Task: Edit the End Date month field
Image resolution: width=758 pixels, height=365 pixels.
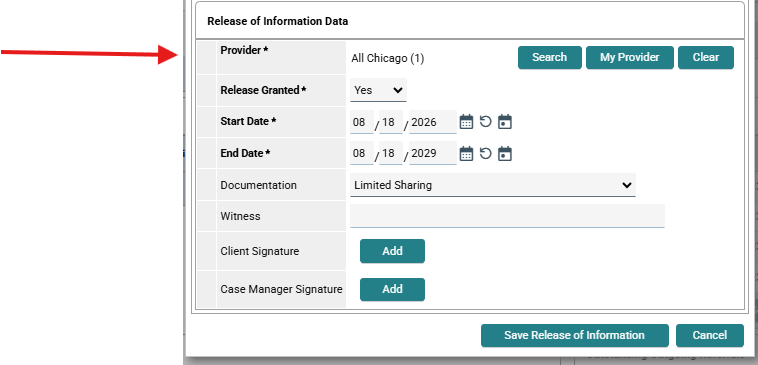Action: 362,153
